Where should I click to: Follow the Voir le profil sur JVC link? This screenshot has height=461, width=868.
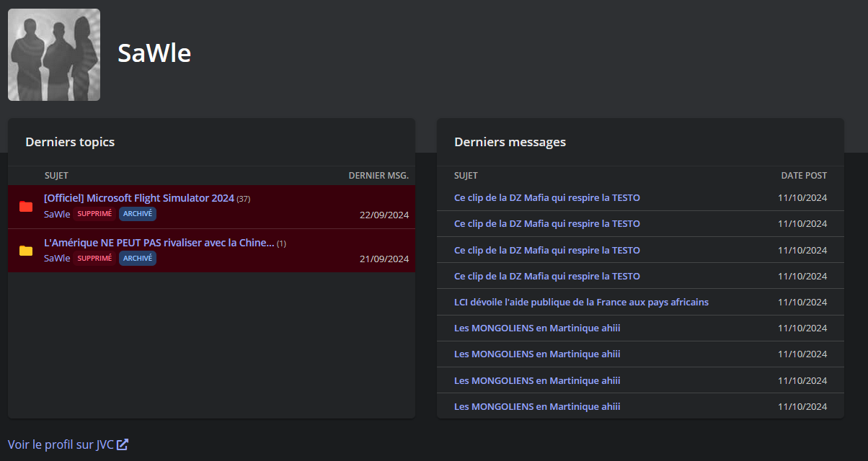coord(61,444)
